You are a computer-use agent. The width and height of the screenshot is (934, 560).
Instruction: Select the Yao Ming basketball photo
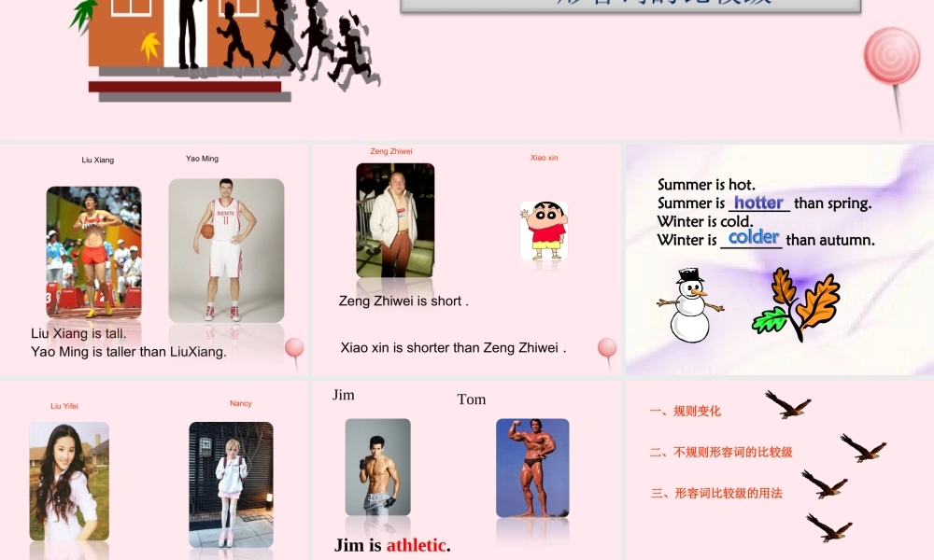click(x=226, y=250)
